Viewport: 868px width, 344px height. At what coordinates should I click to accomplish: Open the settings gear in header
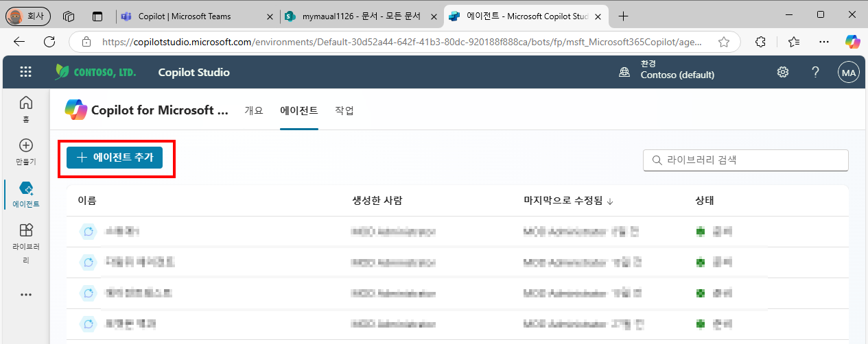[x=782, y=72]
